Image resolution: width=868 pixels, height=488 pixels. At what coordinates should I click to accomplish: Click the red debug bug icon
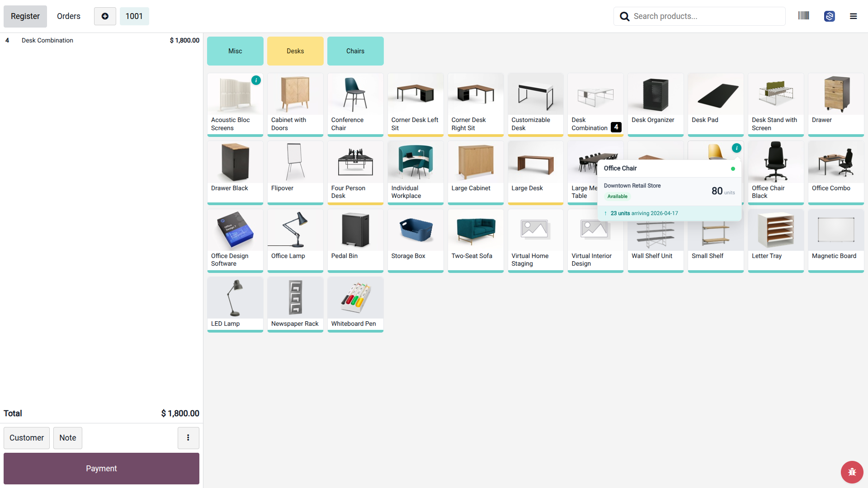pyautogui.click(x=852, y=472)
